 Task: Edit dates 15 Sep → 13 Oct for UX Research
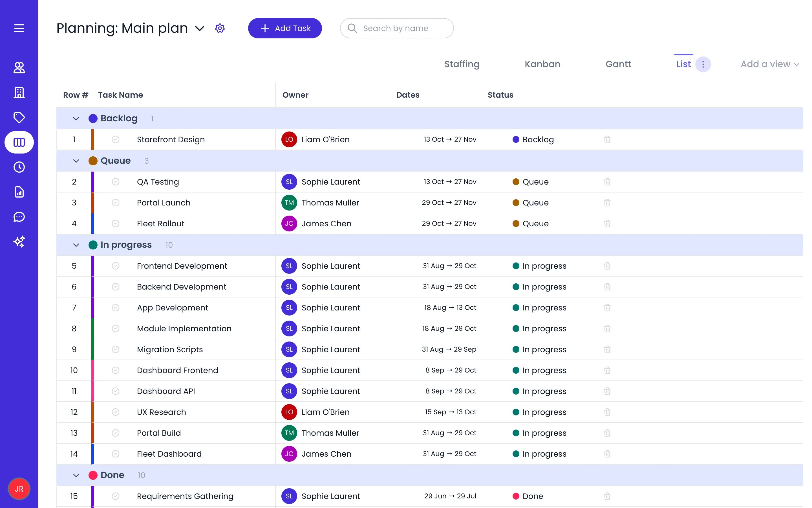450,412
